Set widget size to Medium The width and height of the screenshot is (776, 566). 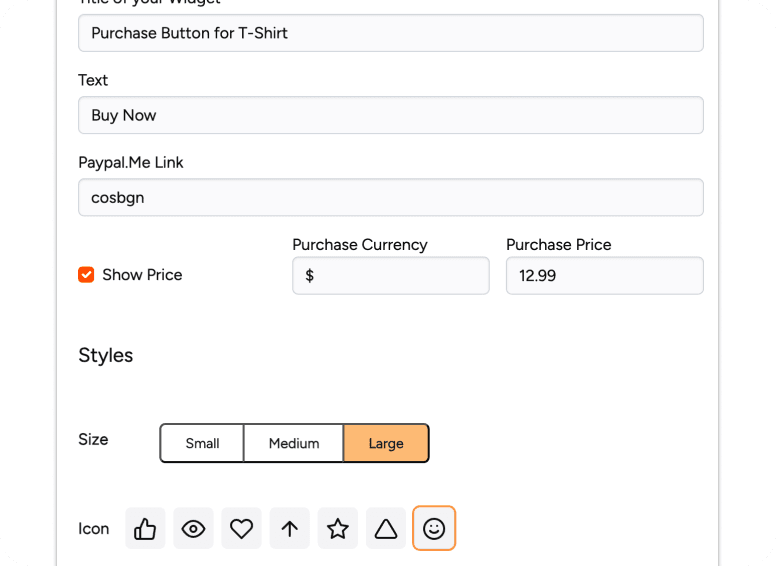click(294, 443)
